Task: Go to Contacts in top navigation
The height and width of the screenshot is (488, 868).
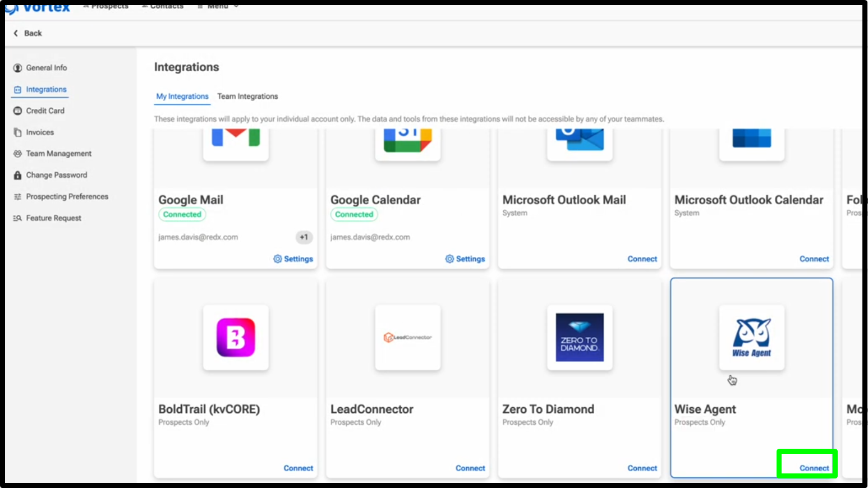Action: pos(163,6)
